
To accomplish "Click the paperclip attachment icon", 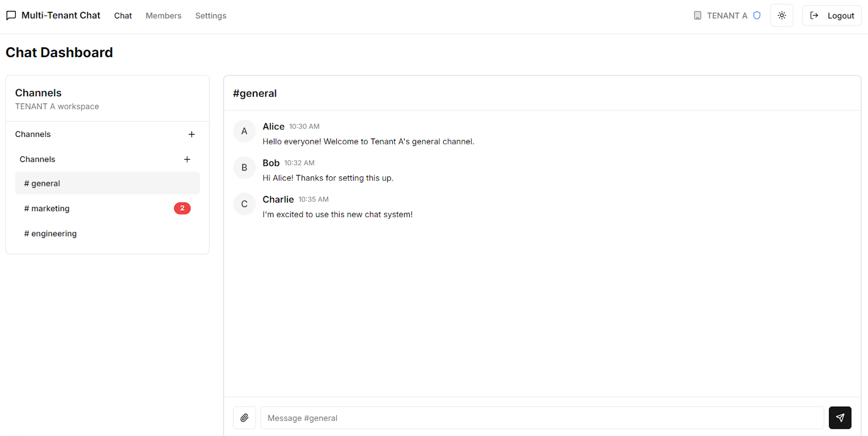I will coord(244,418).
